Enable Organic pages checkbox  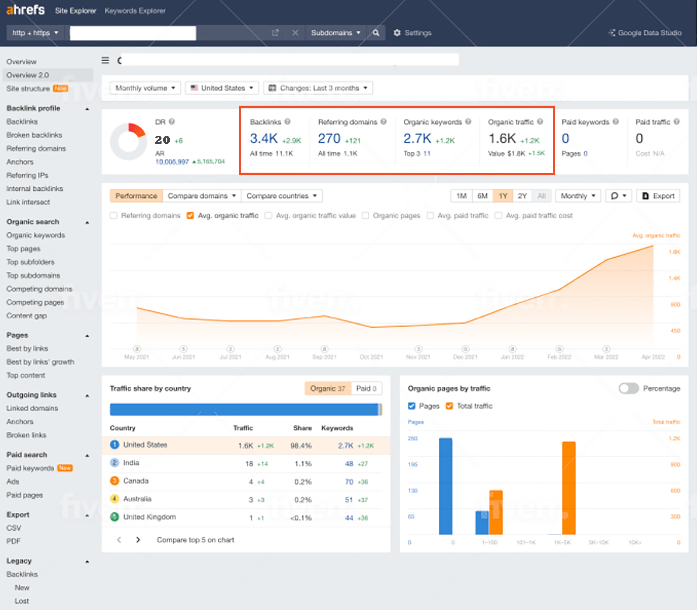point(365,216)
